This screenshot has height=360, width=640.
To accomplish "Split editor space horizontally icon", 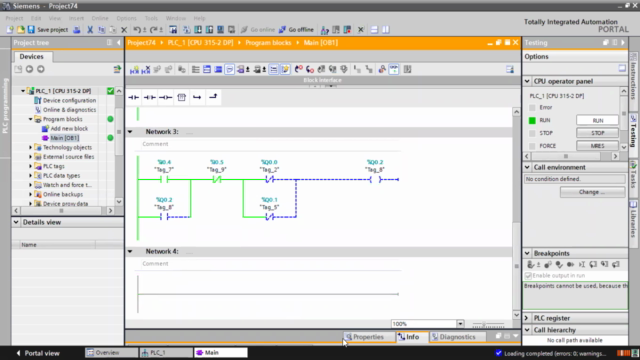I will tap(374, 29).
